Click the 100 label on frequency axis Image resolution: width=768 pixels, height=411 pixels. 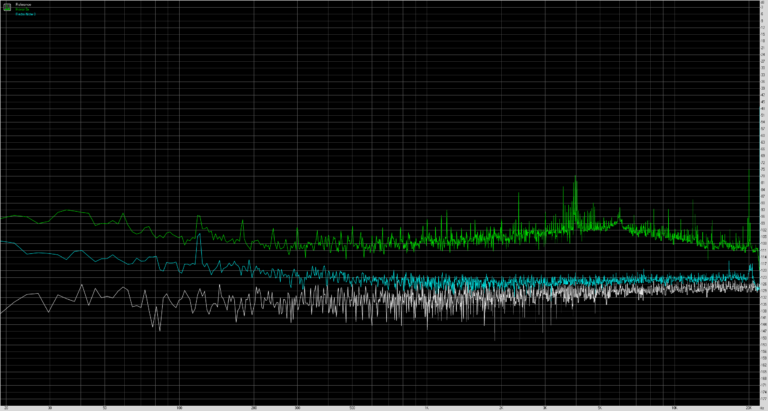click(x=180, y=408)
